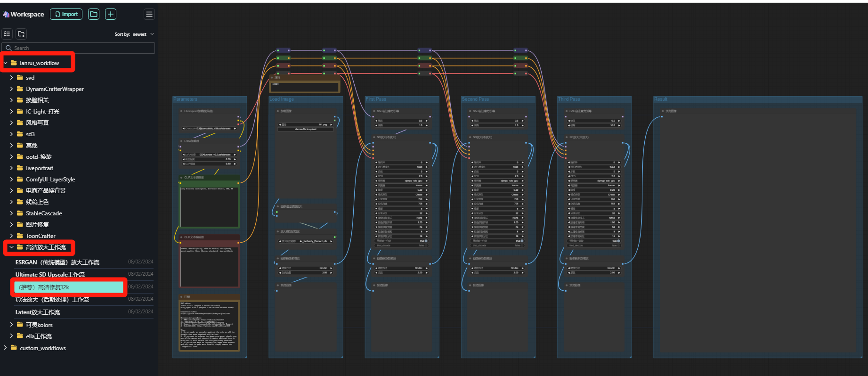The width and height of the screenshot is (868, 376).
Task: Click the folder icon of svd
Action: [20, 77]
